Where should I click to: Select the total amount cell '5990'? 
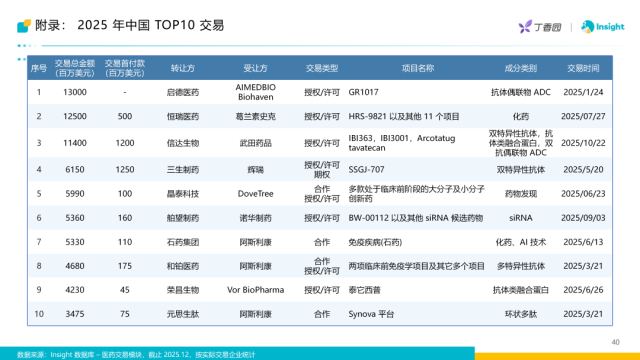tap(75, 193)
